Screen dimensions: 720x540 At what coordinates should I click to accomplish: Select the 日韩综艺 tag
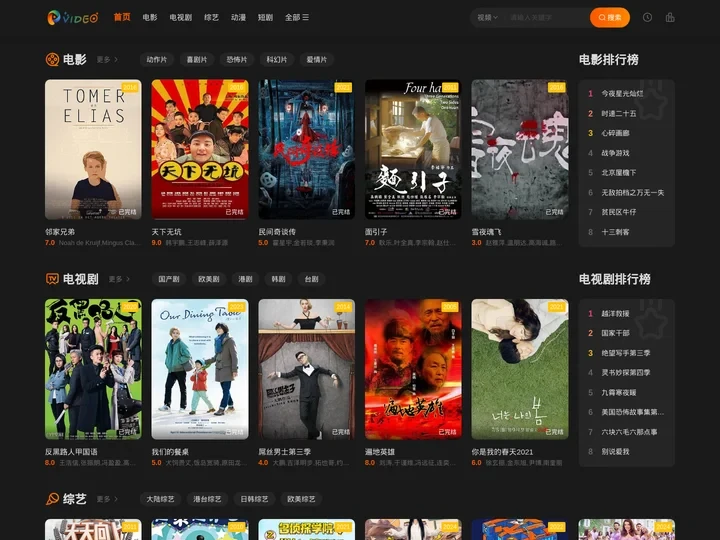pos(254,499)
